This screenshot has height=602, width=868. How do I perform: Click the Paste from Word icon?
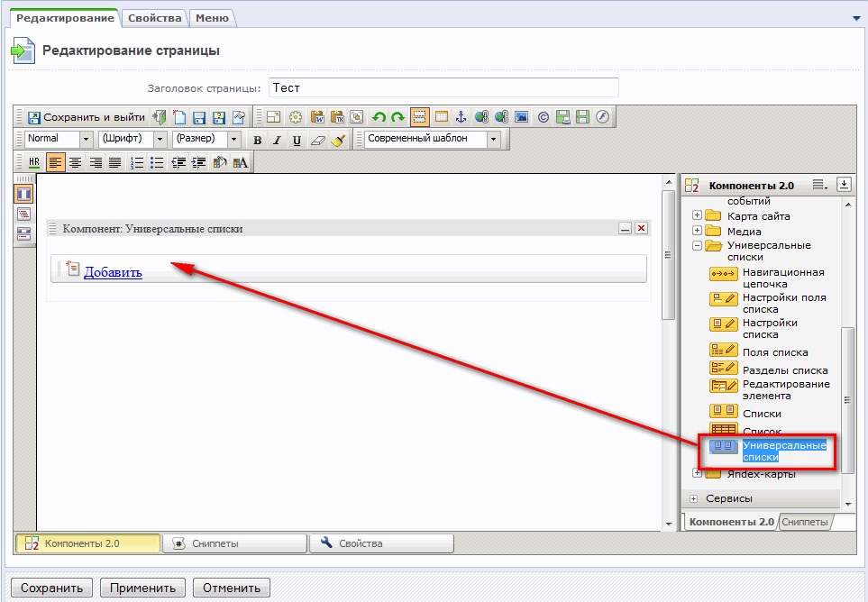(317, 117)
